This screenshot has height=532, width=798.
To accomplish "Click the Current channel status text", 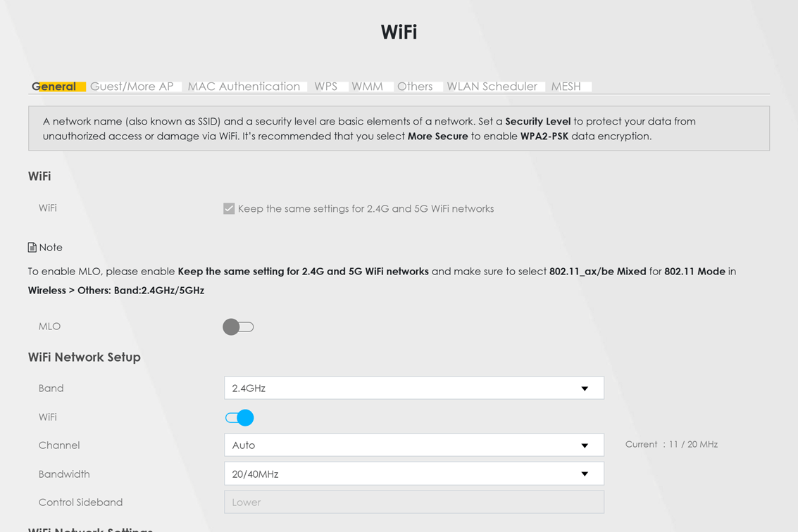I will tap(671, 445).
